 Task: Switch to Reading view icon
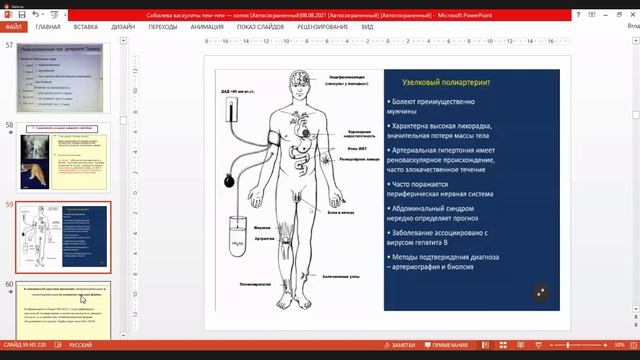click(x=520, y=345)
